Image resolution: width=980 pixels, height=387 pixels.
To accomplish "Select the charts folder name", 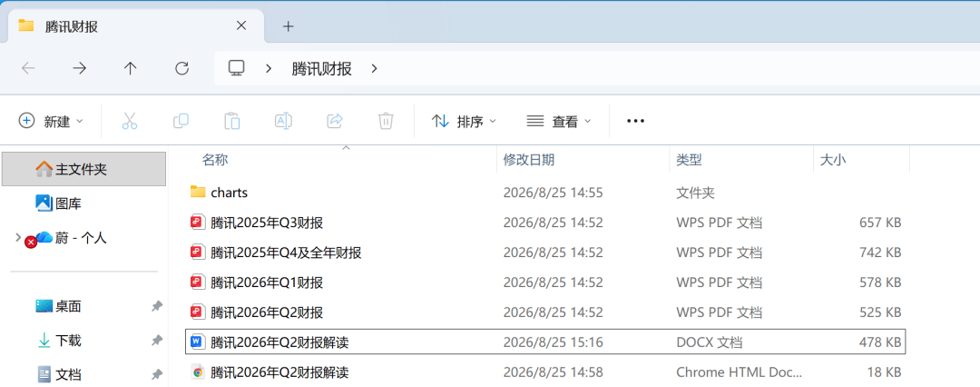I will (x=230, y=193).
